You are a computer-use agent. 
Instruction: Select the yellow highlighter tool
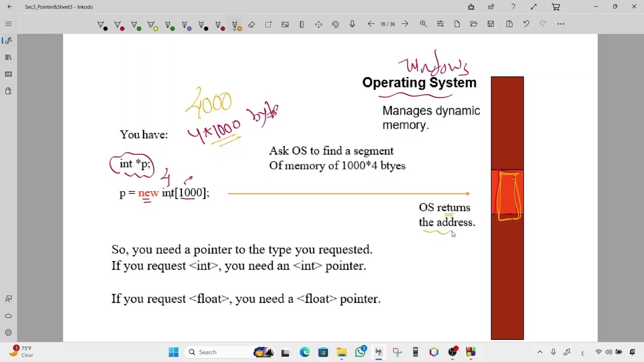coord(152,24)
